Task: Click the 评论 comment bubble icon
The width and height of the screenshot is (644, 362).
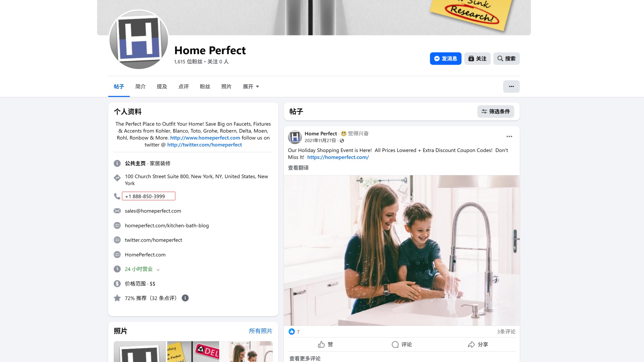Action: [x=395, y=345]
